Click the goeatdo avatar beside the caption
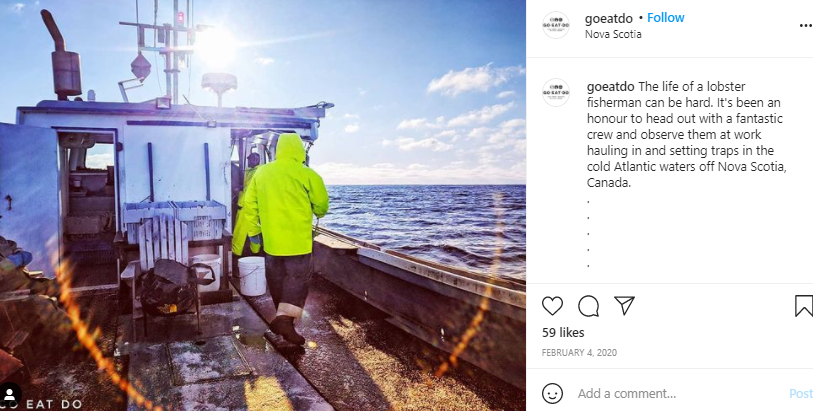 click(x=556, y=93)
